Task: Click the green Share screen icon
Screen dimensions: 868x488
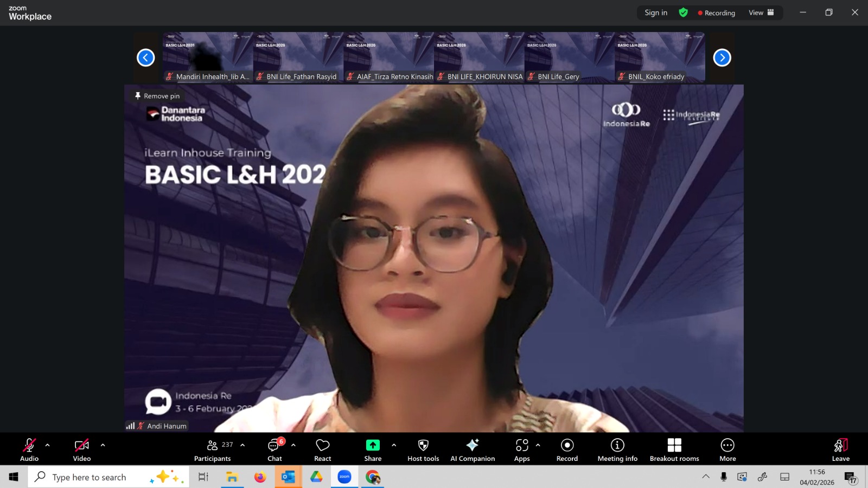Action: pyautogui.click(x=373, y=445)
